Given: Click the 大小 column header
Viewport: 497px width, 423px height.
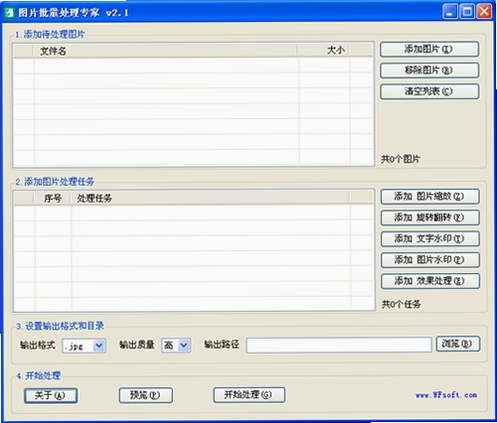Looking at the screenshot, I should [x=323, y=50].
